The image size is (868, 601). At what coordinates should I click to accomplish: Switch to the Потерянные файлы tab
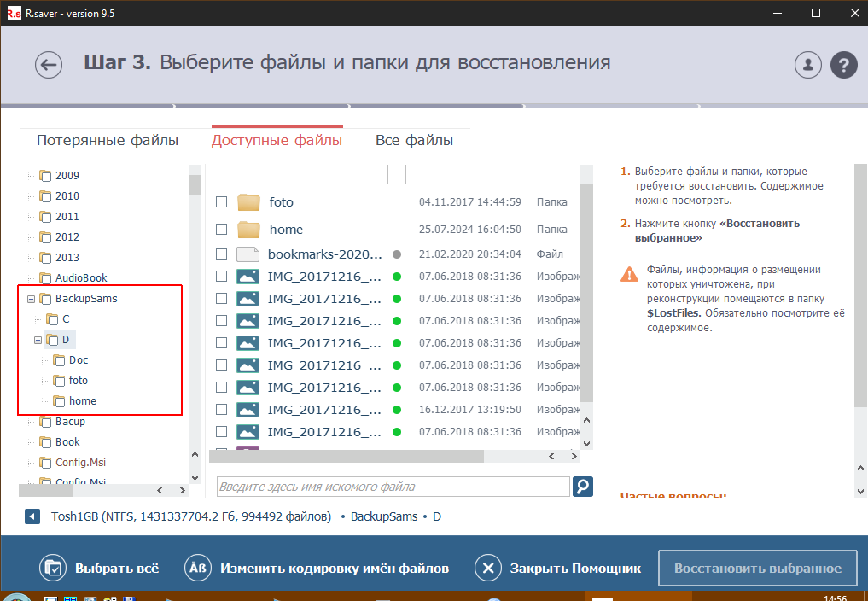pyautogui.click(x=108, y=141)
